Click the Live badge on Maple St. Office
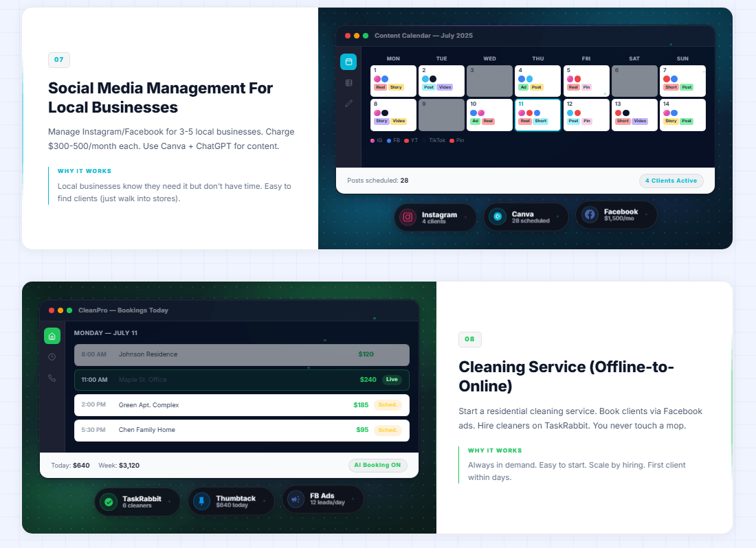Viewport: 756px width, 548px height. tap(391, 380)
